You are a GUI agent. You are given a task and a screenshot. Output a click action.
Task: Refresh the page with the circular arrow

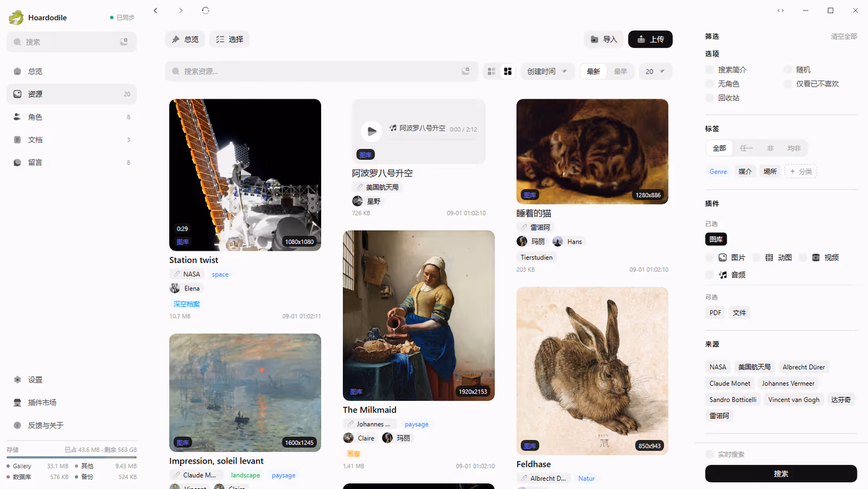[206, 11]
